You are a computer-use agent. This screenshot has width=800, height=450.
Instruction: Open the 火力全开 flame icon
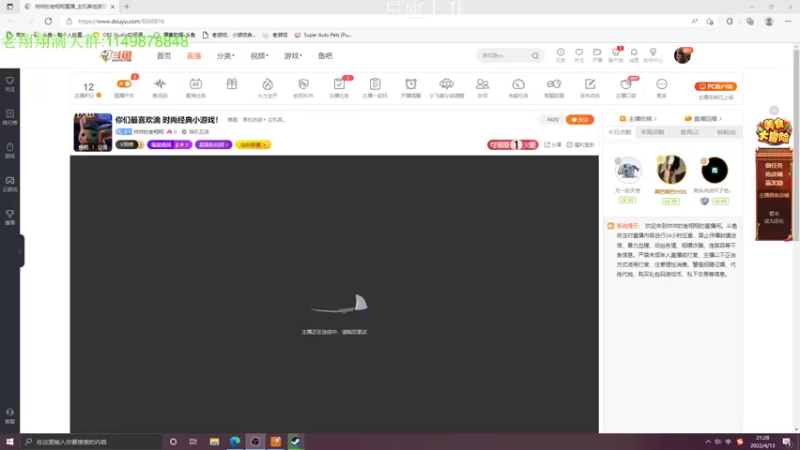point(267,87)
